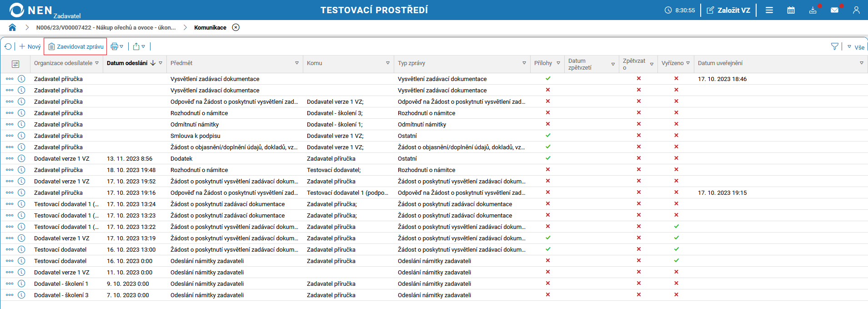Click the refresh icon in toolbar

pyautogui.click(x=8, y=46)
